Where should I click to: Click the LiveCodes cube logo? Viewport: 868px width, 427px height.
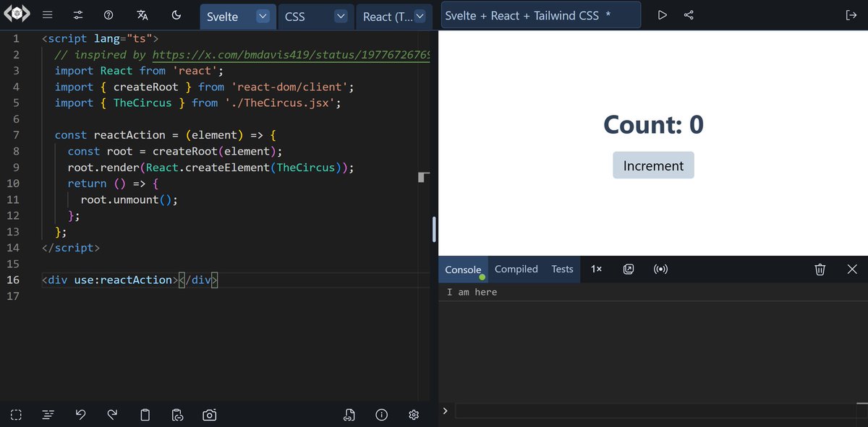[x=17, y=14]
